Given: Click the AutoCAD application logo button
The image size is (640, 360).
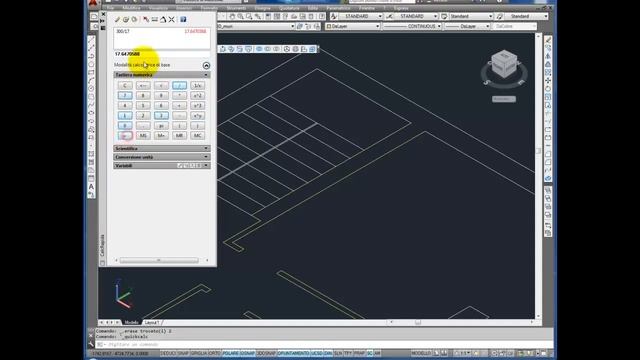Looking at the screenshot, I should (x=93, y=3).
